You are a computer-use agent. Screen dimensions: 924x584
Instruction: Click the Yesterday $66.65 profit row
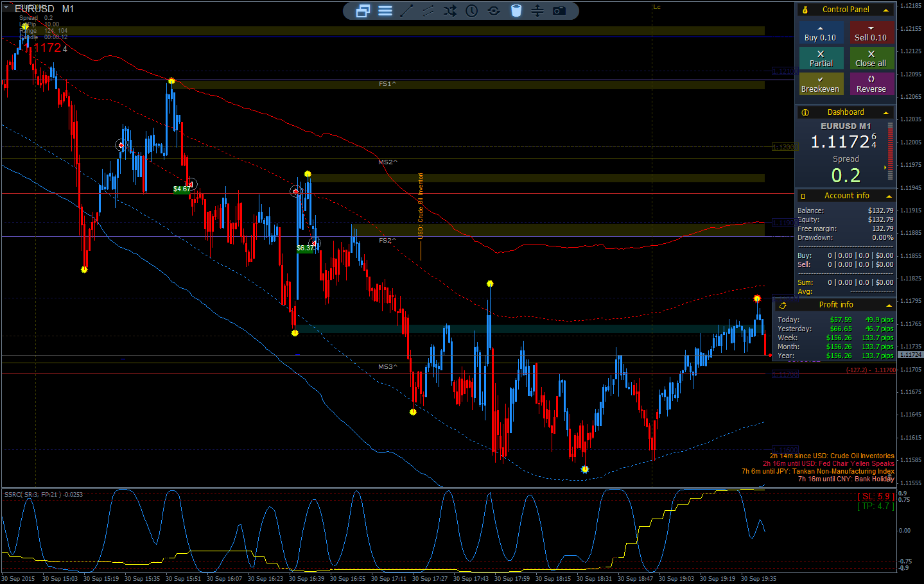point(835,329)
